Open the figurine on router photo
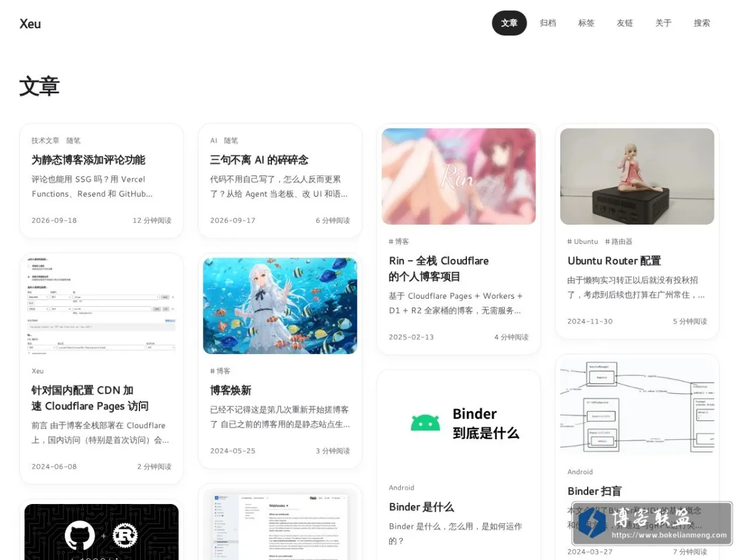Screen dimensions: 747x560 coord(637,176)
